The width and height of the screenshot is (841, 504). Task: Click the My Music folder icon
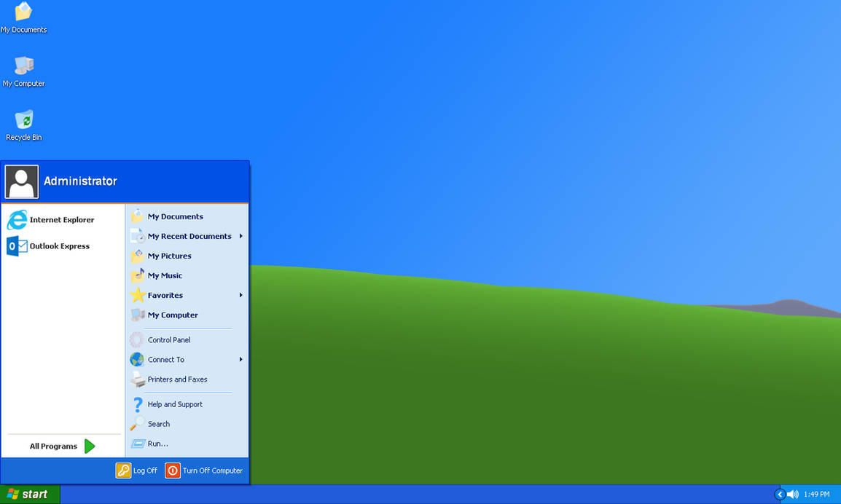(137, 275)
